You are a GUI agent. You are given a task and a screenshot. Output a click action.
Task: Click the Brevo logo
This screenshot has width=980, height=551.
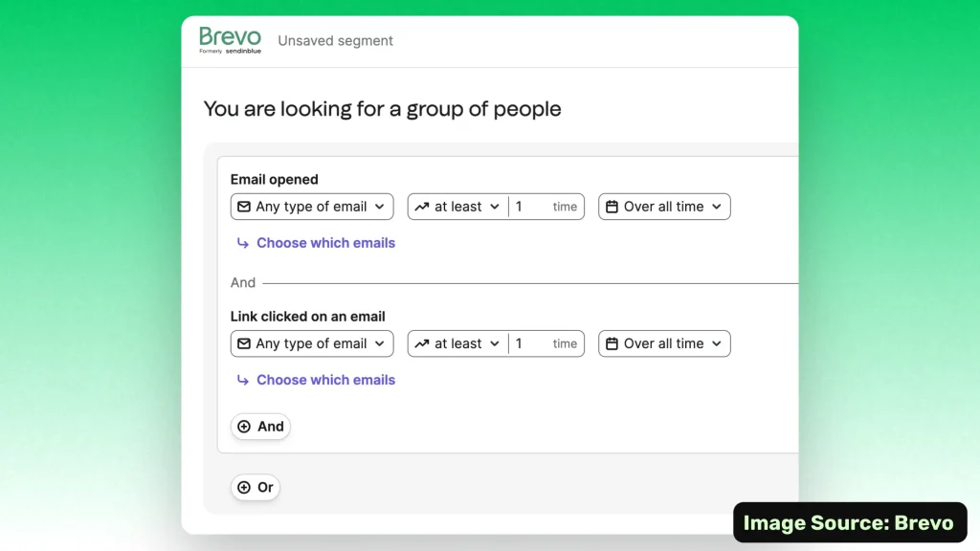click(x=230, y=40)
